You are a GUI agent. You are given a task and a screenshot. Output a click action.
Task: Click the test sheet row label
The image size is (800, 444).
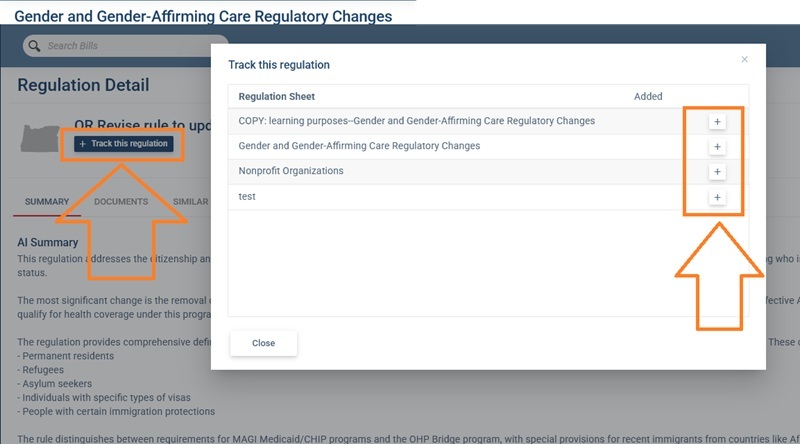[247, 197]
